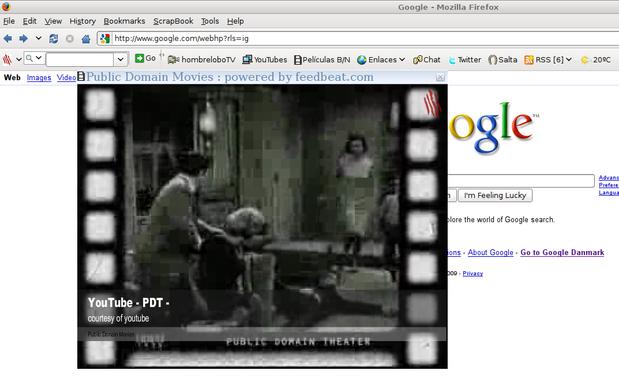619x389 pixels.
Task: Open the hombreloboTV toolbar item
Action: click(201, 60)
